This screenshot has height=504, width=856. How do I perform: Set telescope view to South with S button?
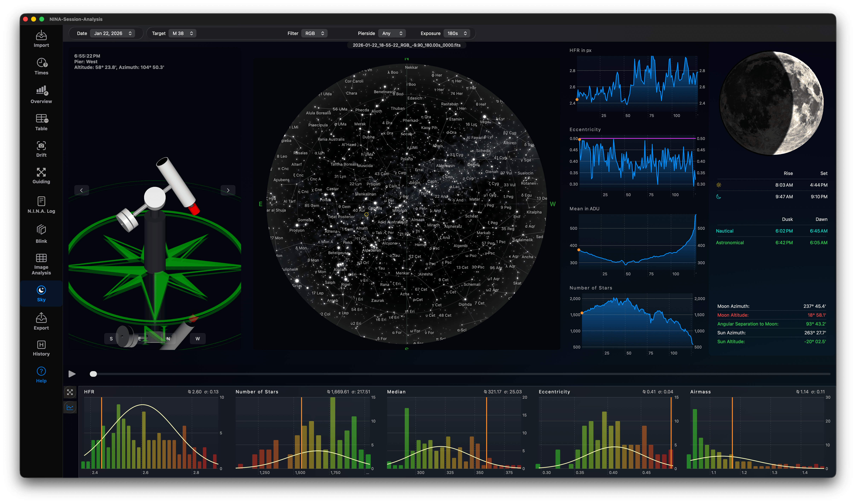(x=111, y=339)
